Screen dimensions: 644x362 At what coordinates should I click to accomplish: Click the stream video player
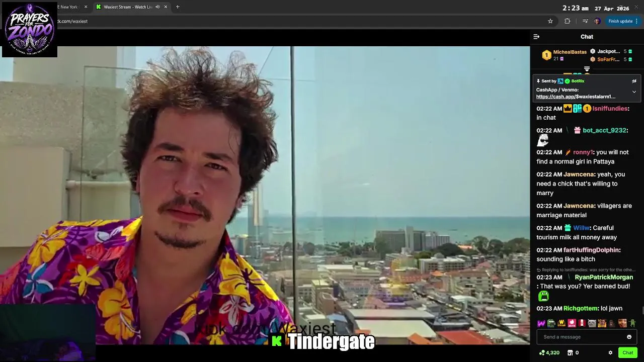click(265, 195)
